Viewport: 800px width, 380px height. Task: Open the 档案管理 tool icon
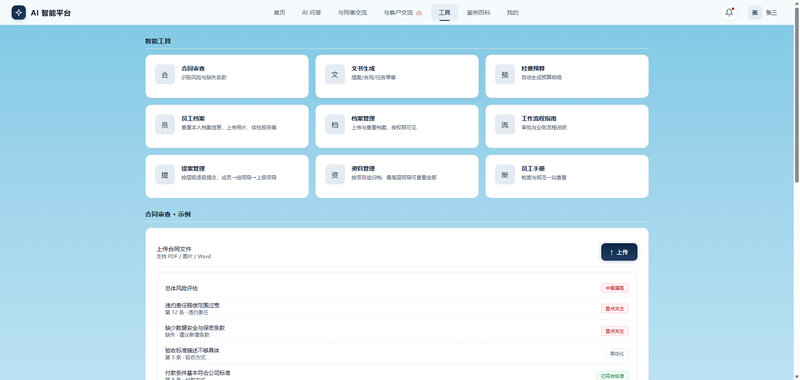335,124
